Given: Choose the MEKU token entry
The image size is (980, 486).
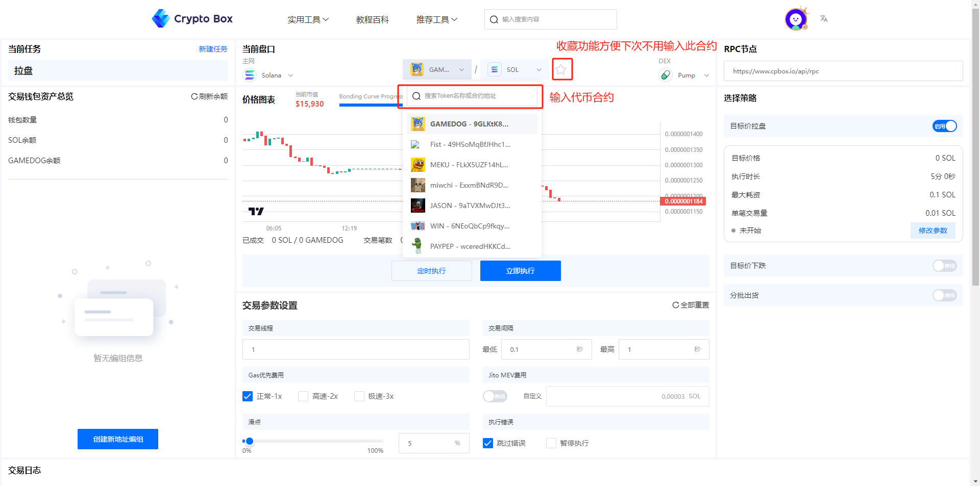Looking at the screenshot, I should pyautogui.click(x=472, y=165).
